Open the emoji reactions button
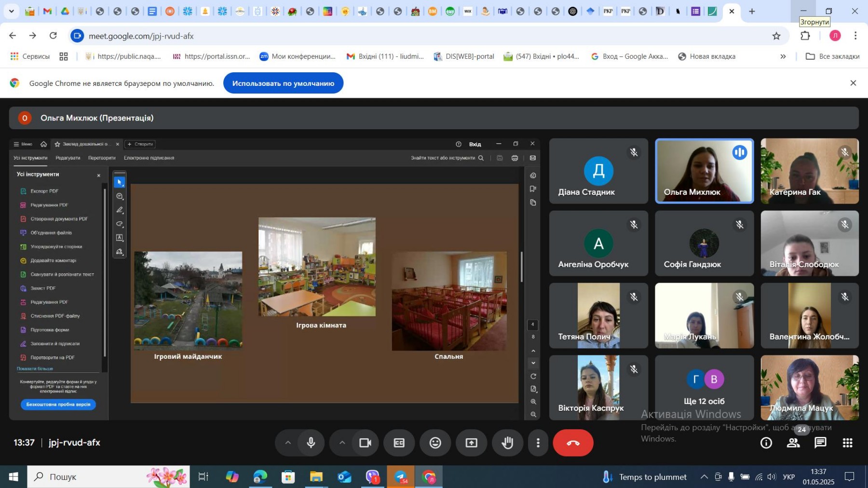Screen dimensions: 868x488 435,443
